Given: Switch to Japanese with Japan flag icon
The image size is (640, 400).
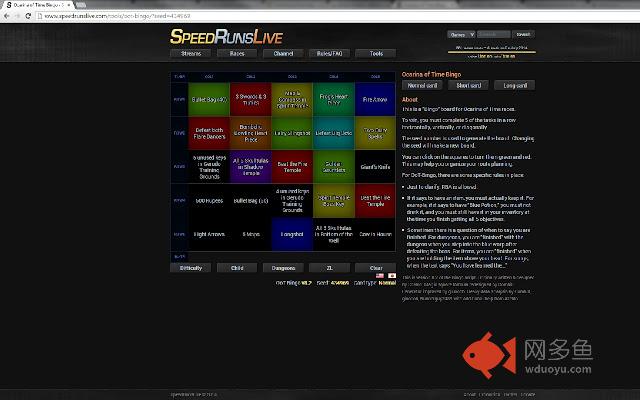Looking at the screenshot, I should [x=392, y=275].
